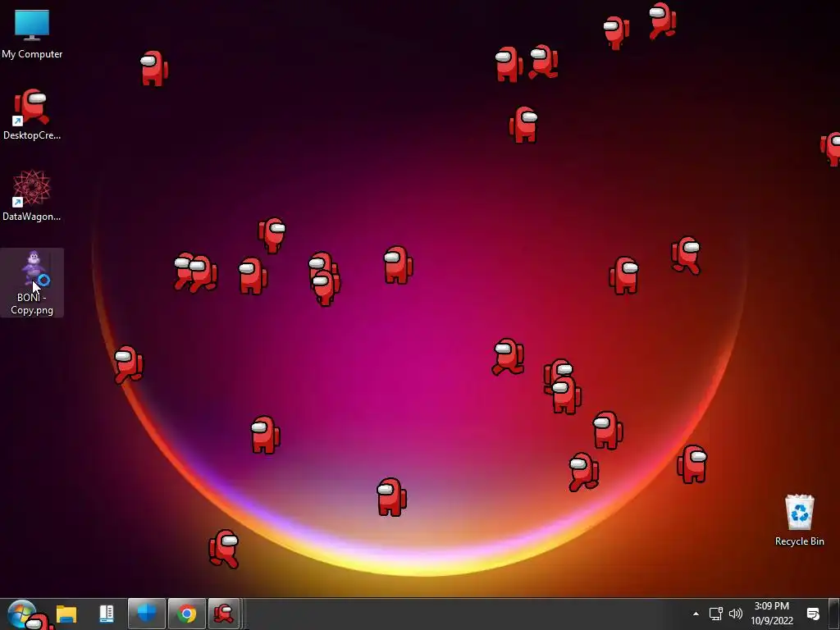
Task: Click the Show desktop strip
Action: (835, 614)
